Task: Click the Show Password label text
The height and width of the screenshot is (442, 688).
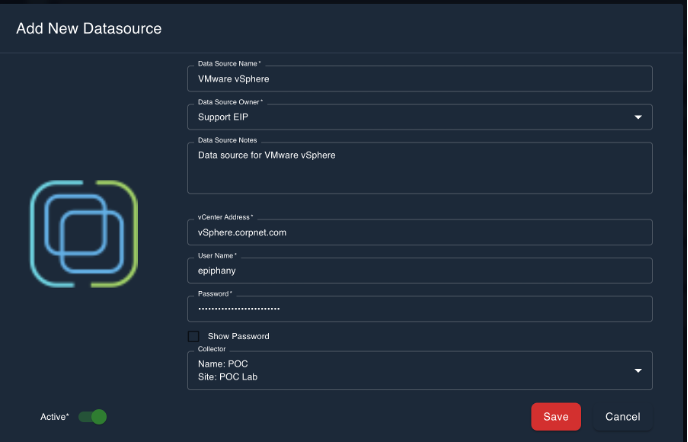Action: pos(238,336)
